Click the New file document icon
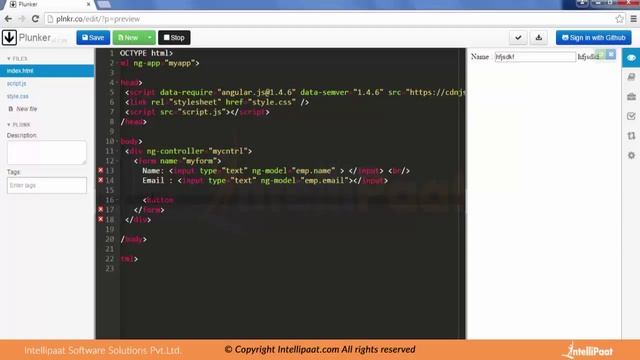This screenshot has height=360, width=640. pos(11,109)
